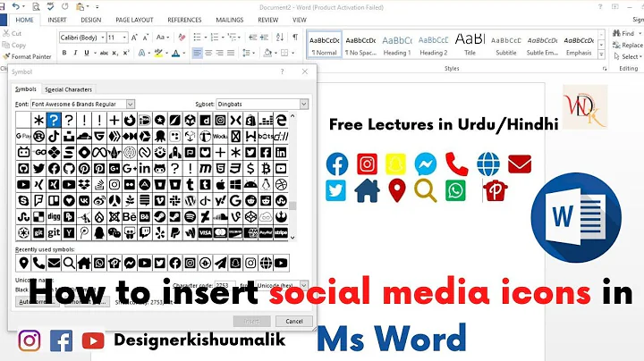Align text left
The width and height of the screenshot is (644, 361).
[x=197, y=53]
